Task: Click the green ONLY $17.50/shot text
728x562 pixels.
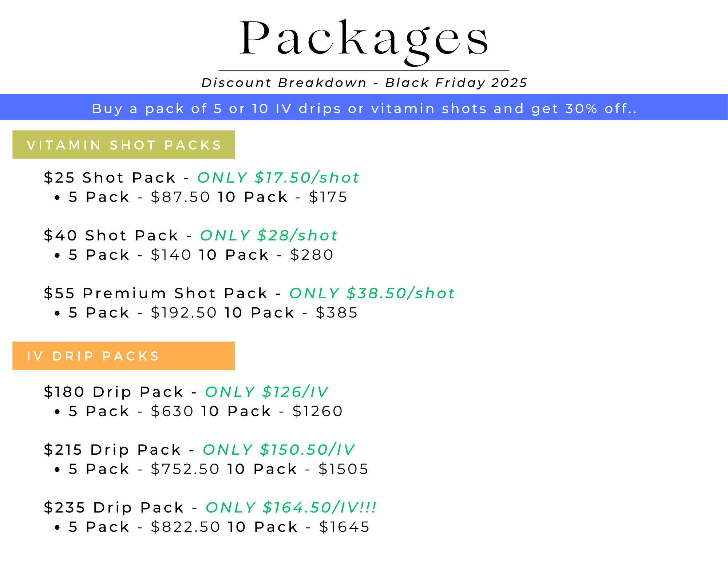Action: tap(278, 178)
